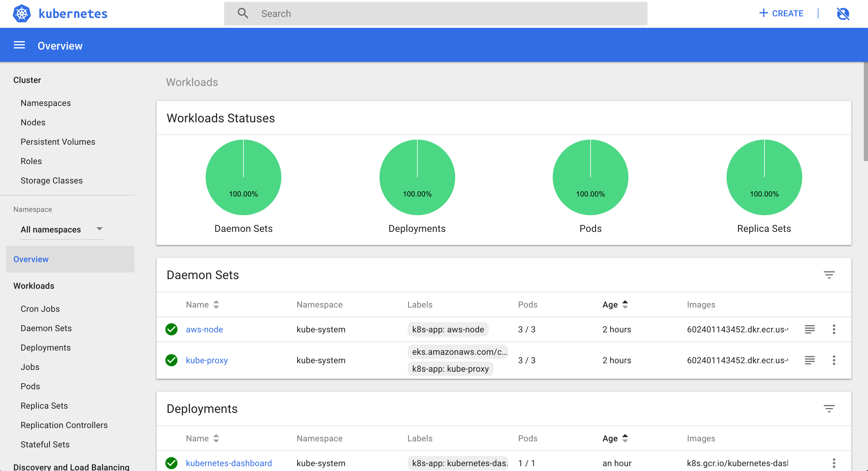Click the hamburger menu icon in header
The height and width of the screenshot is (471, 868).
(19, 46)
